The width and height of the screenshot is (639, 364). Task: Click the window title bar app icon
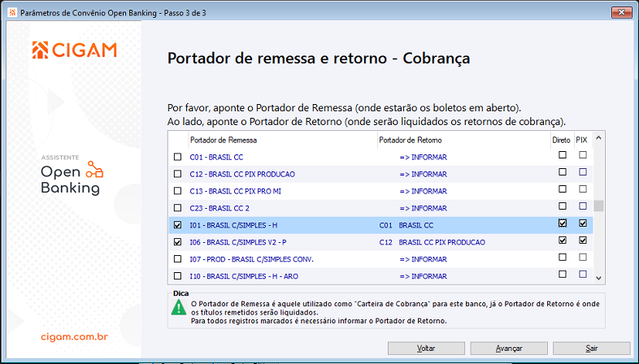pos(9,12)
